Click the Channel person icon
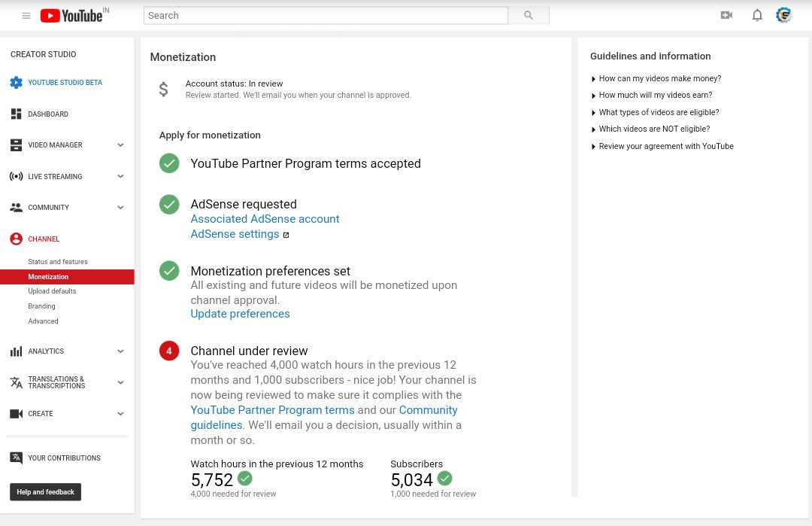812x526 pixels. 16,239
